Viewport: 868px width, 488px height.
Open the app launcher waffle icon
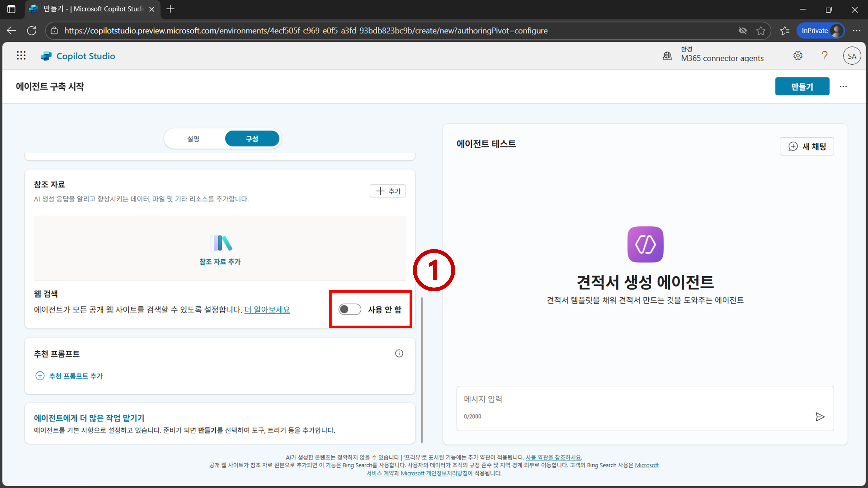[x=21, y=56]
